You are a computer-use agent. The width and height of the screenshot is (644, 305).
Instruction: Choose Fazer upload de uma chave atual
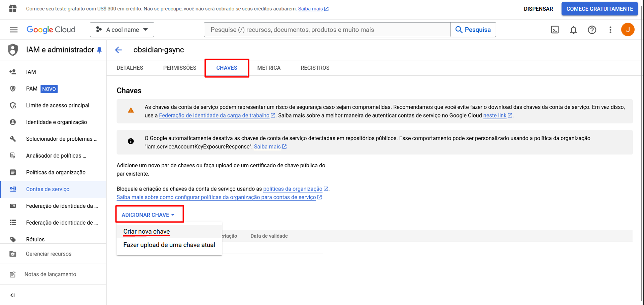(x=169, y=245)
